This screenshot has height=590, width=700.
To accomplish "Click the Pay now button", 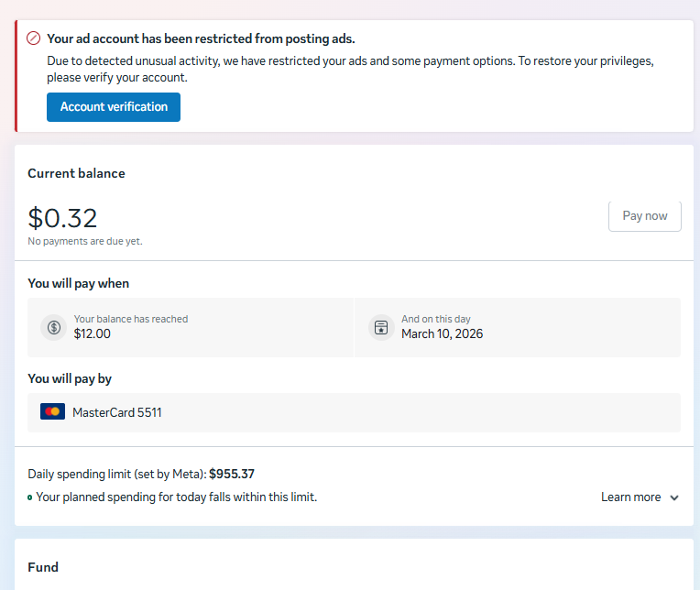I will [645, 216].
